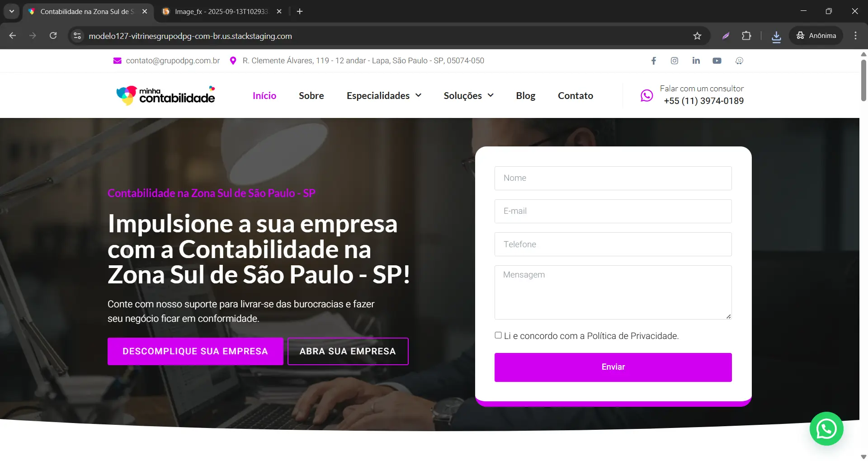Image resolution: width=868 pixels, height=461 pixels.
Task: Expand the Soluções dropdown menu
Action: coord(468,95)
